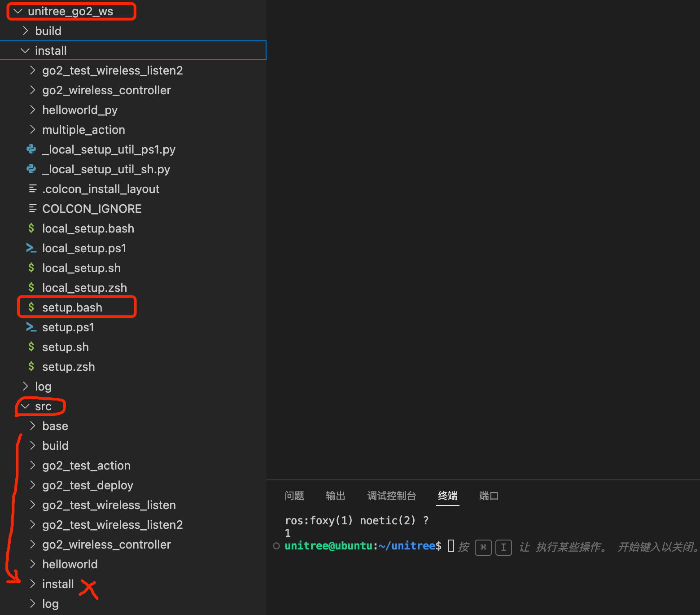Click the Python icon for _local_setup_util_sh.py
This screenshot has width=700, height=615.
coord(31,169)
